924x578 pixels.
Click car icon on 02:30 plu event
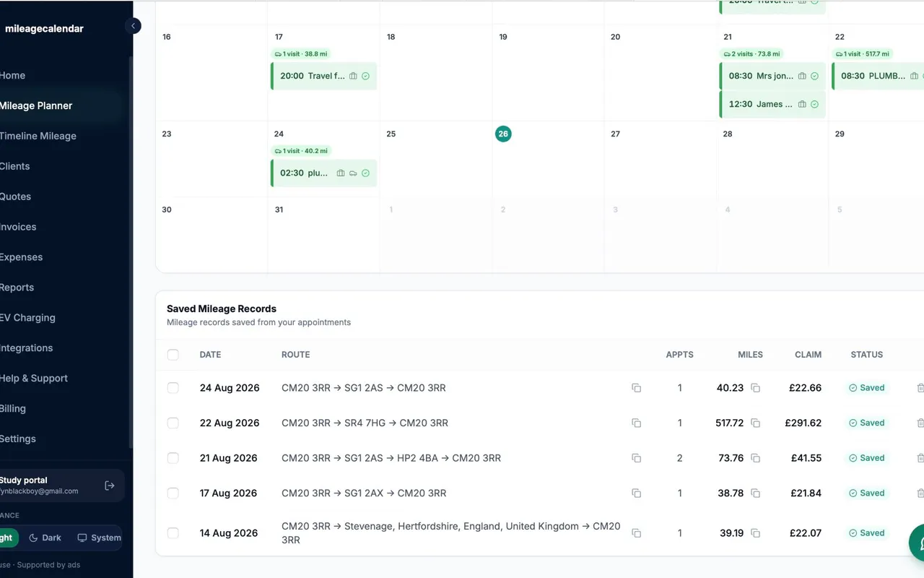point(353,173)
